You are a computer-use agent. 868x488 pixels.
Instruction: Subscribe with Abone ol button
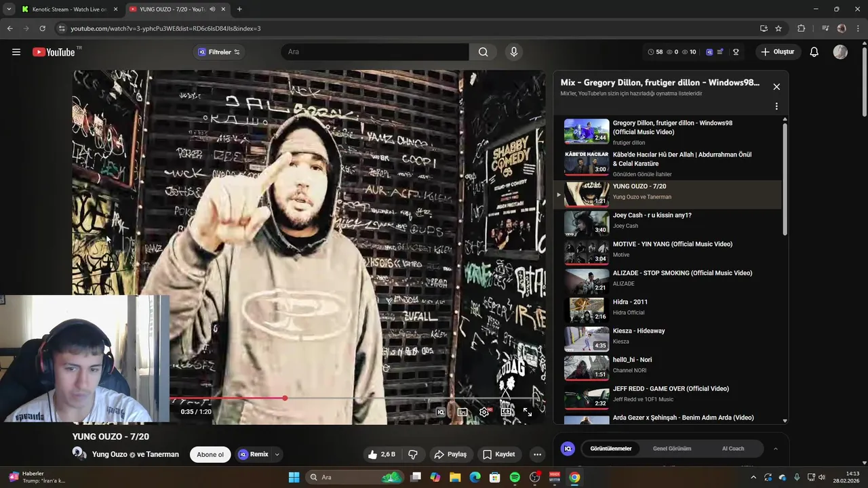[x=210, y=454]
